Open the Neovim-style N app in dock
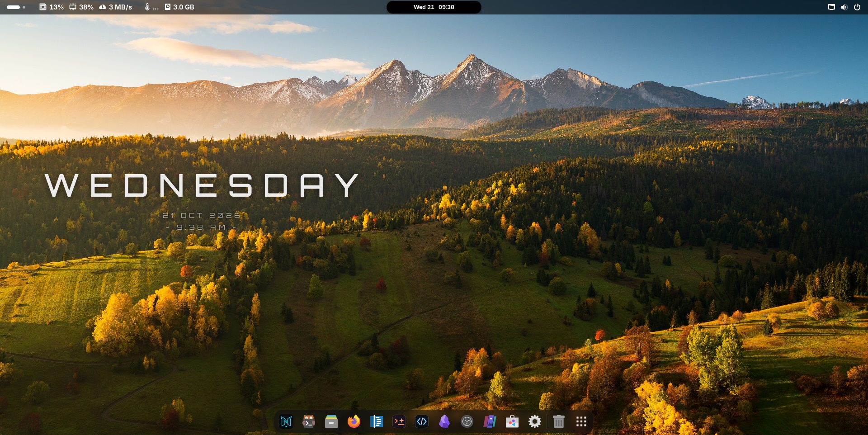This screenshot has height=435, width=868. click(x=286, y=421)
